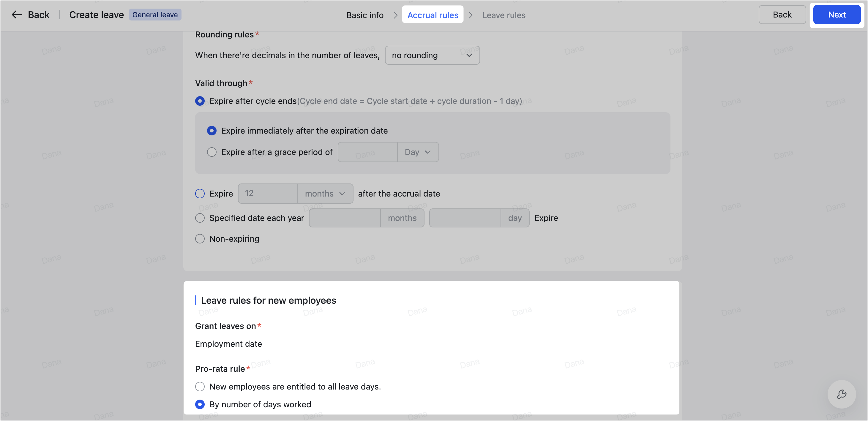868x421 pixels.
Task: Select the "Non-expiring" option
Action: point(200,238)
